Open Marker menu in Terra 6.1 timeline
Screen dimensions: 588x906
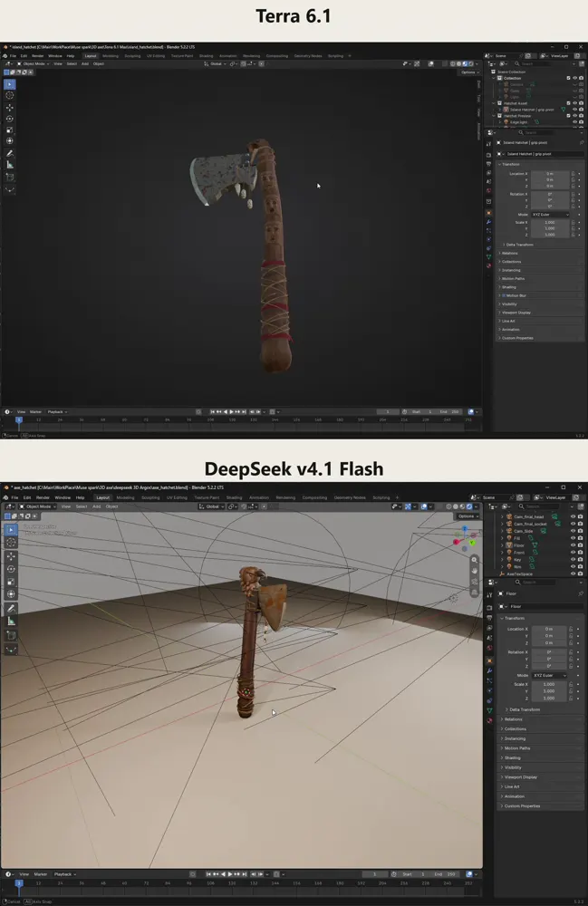click(36, 412)
